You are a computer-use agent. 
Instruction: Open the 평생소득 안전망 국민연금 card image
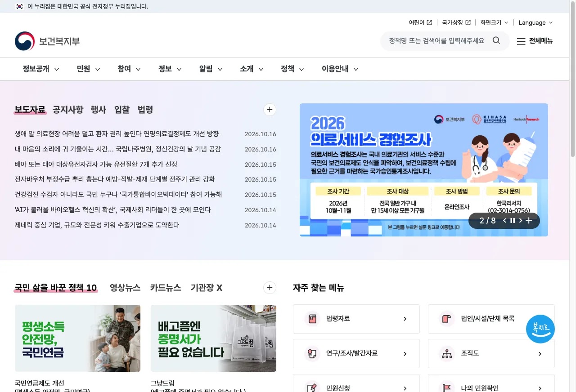coord(77,339)
